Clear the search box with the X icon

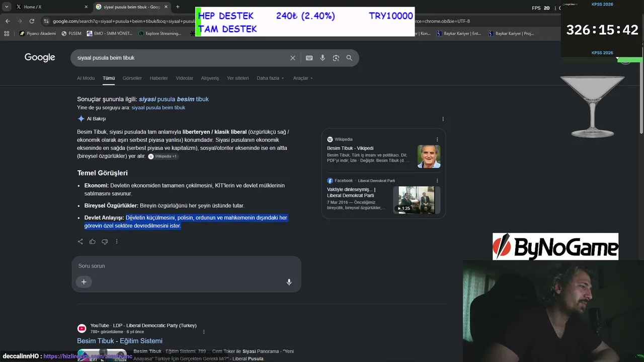tap(293, 58)
